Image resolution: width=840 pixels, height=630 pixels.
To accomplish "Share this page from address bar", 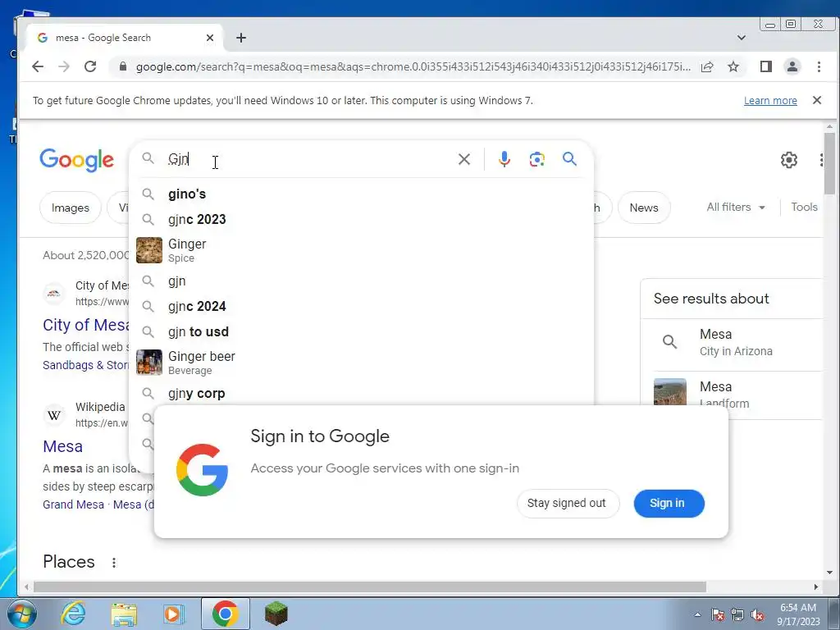I will pyautogui.click(x=707, y=66).
